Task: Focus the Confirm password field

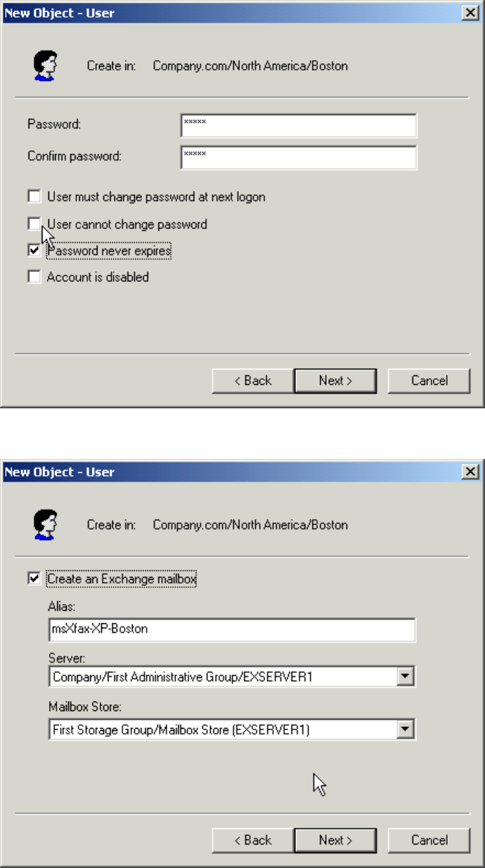Action: 298,157
